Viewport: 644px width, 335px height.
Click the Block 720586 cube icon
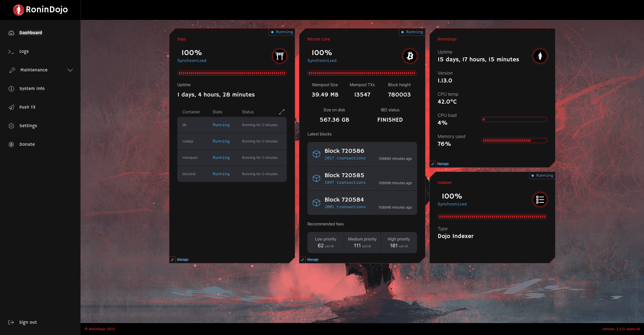pyautogui.click(x=316, y=154)
